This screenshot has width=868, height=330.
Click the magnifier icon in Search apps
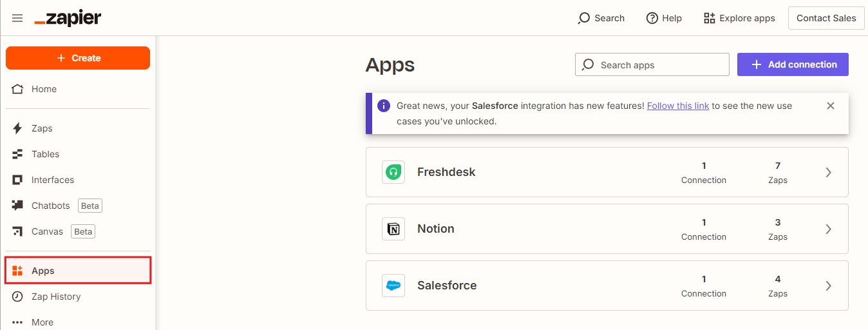tap(587, 64)
